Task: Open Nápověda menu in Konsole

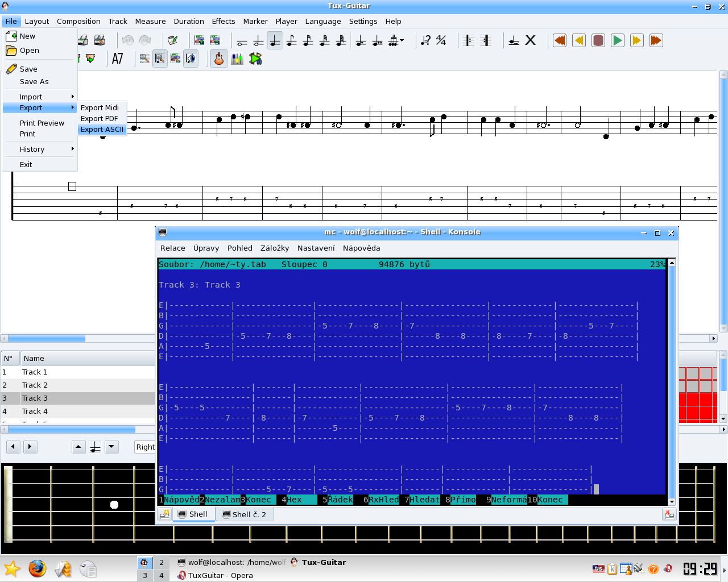Action: (361, 248)
